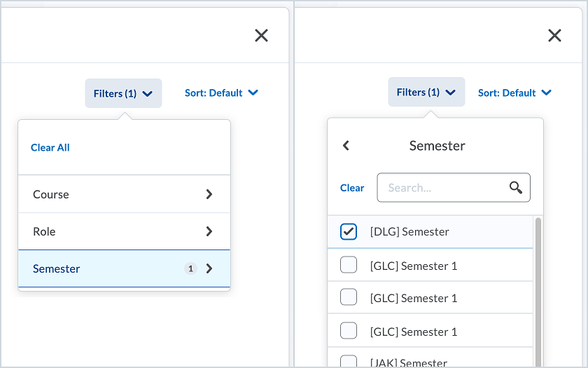Focus the Search input field

click(444, 188)
